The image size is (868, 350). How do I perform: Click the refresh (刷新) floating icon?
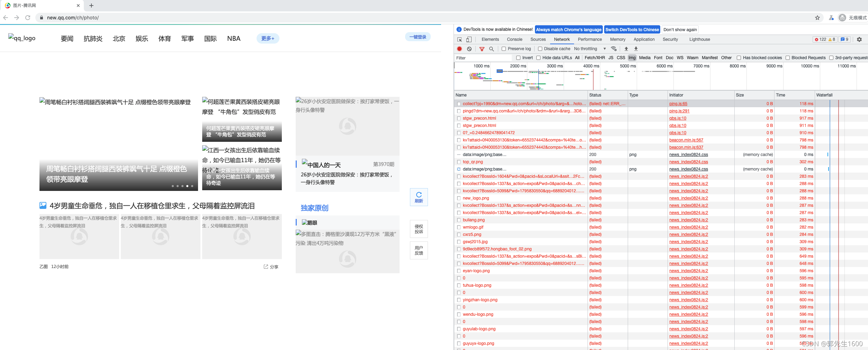(419, 197)
